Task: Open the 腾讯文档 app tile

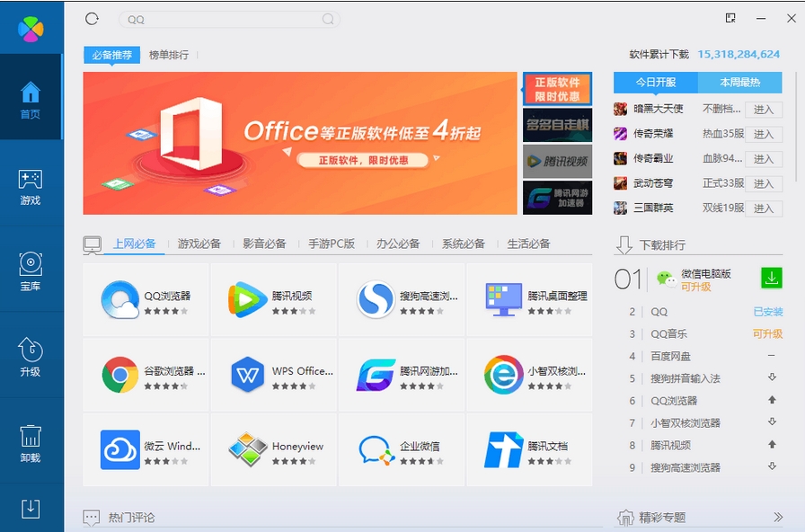Action: (x=529, y=450)
